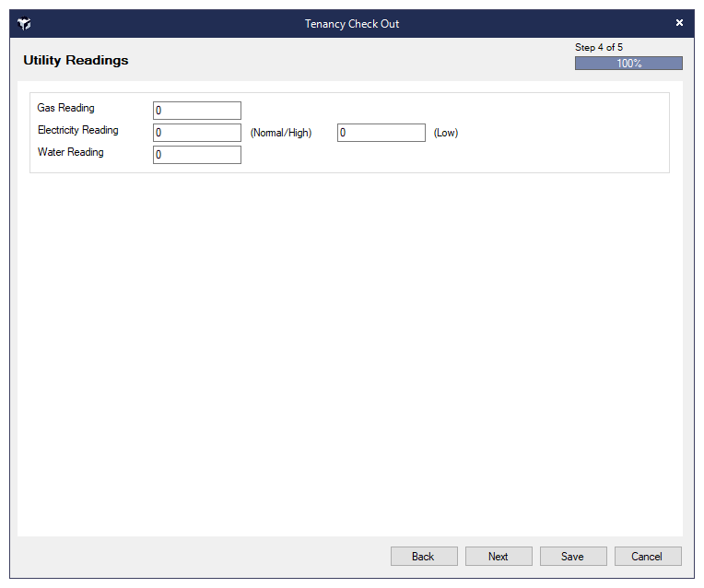Click the Utility Readings heading
Screen dimensions: 704x588
pos(76,61)
